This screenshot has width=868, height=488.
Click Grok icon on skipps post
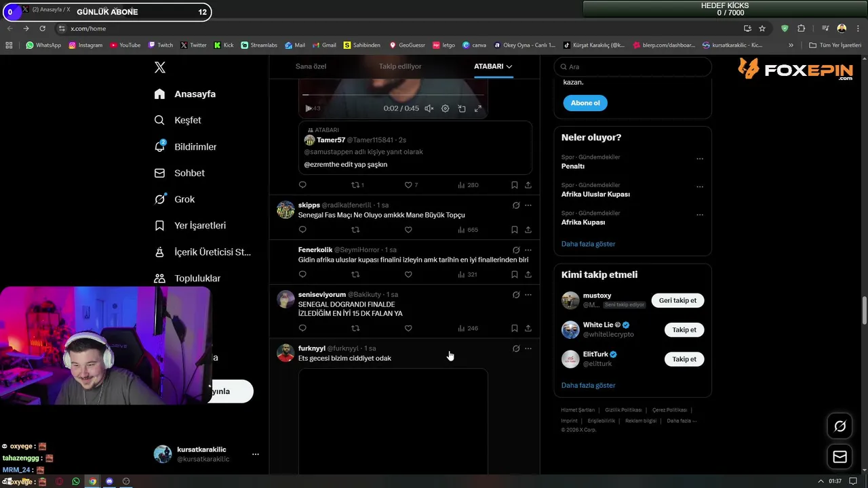pyautogui.click(x=516, y=205)
